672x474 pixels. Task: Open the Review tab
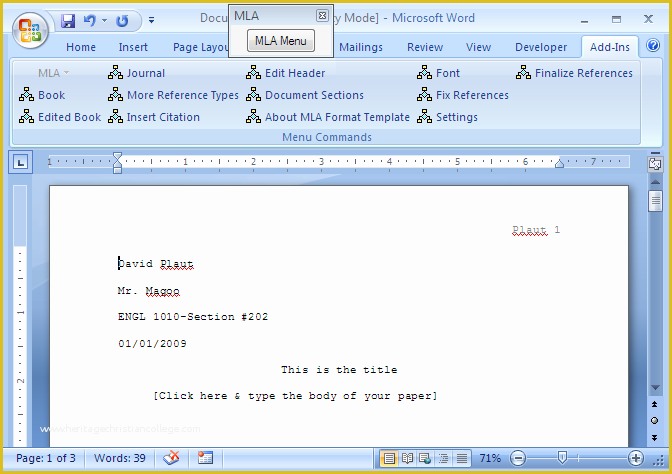click(x=425, y=47)
